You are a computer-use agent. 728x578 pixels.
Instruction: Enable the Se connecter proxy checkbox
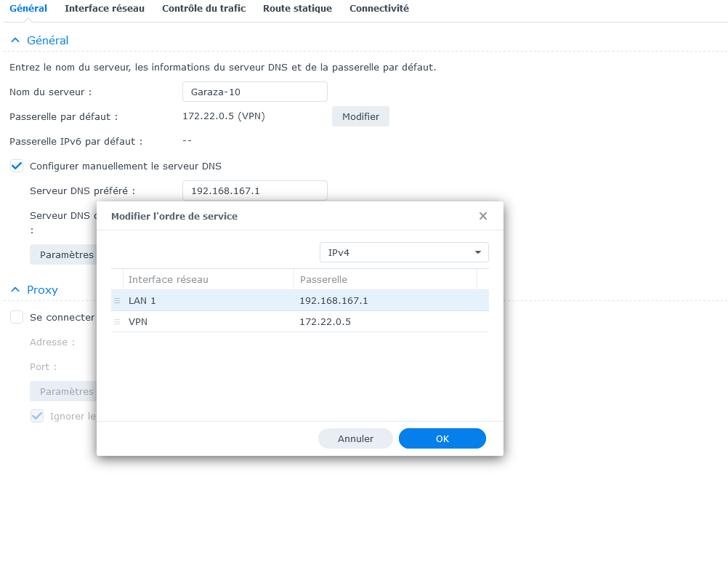(17, 317)
